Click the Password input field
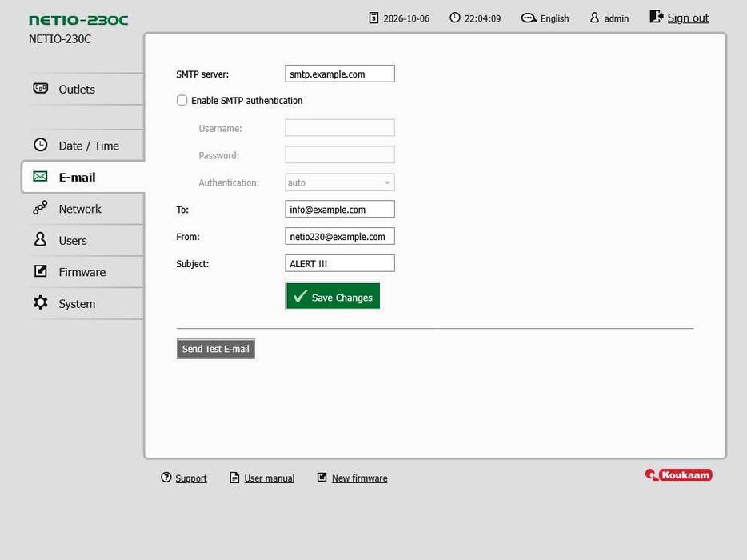Viewport: 747px width, 560px height. point(340,155)
